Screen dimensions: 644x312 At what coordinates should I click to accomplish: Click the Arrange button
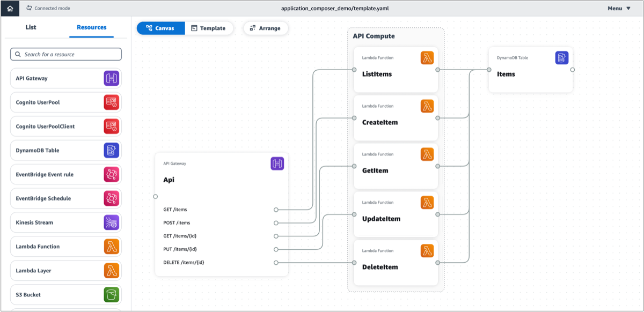[266, 28]
